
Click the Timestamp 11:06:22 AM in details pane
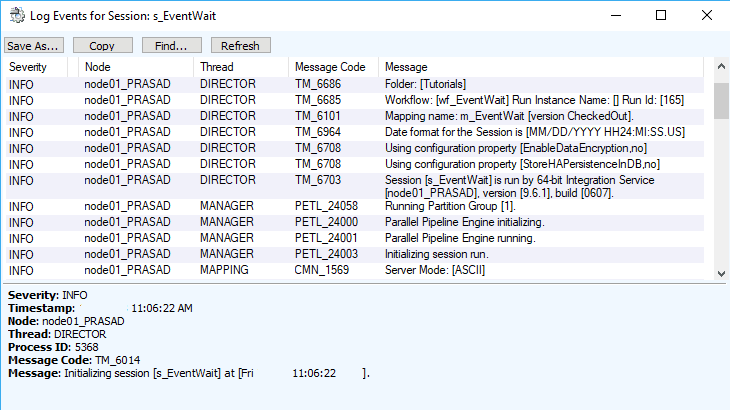coord(162,308)
